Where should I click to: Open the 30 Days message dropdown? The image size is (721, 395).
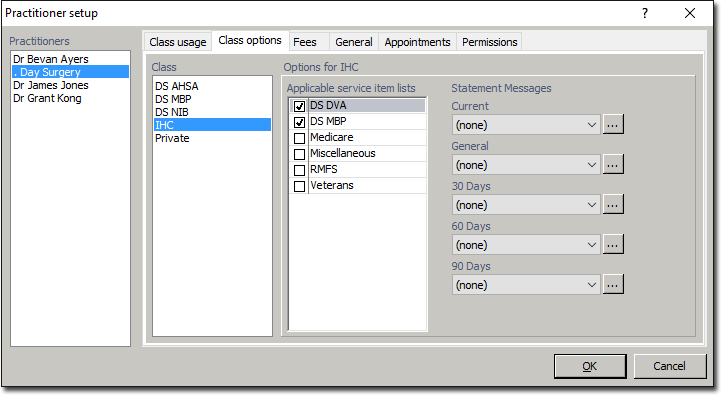point(526,205)
